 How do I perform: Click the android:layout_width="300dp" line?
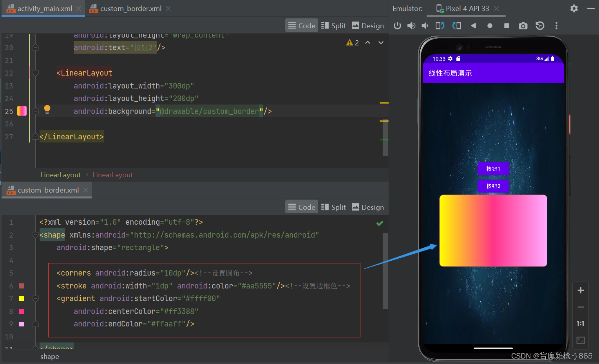point(134,86)
